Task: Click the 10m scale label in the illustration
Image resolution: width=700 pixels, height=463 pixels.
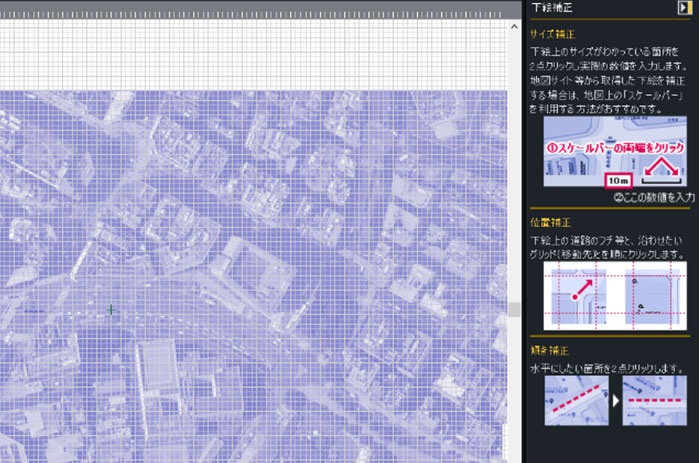Action: click(x=617, y=181)
